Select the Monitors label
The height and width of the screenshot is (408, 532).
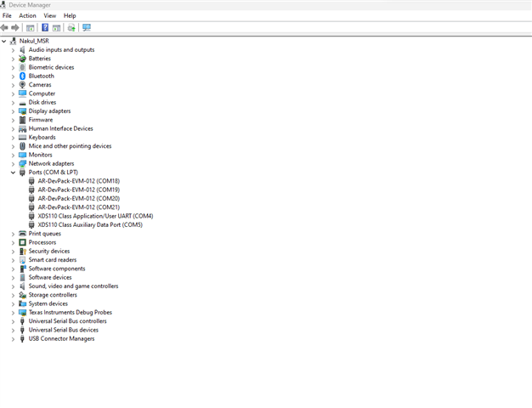[41, 155]
